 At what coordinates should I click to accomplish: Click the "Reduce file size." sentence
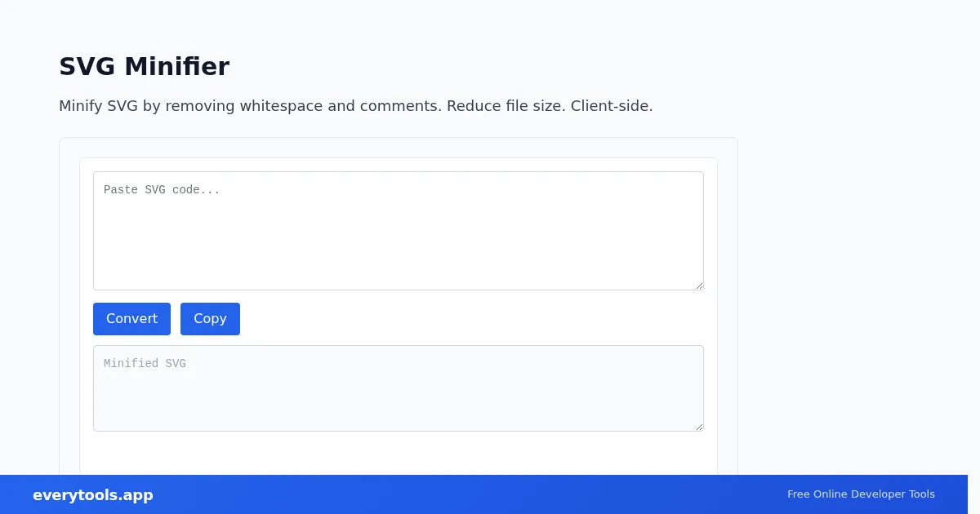tap(506, 106)
